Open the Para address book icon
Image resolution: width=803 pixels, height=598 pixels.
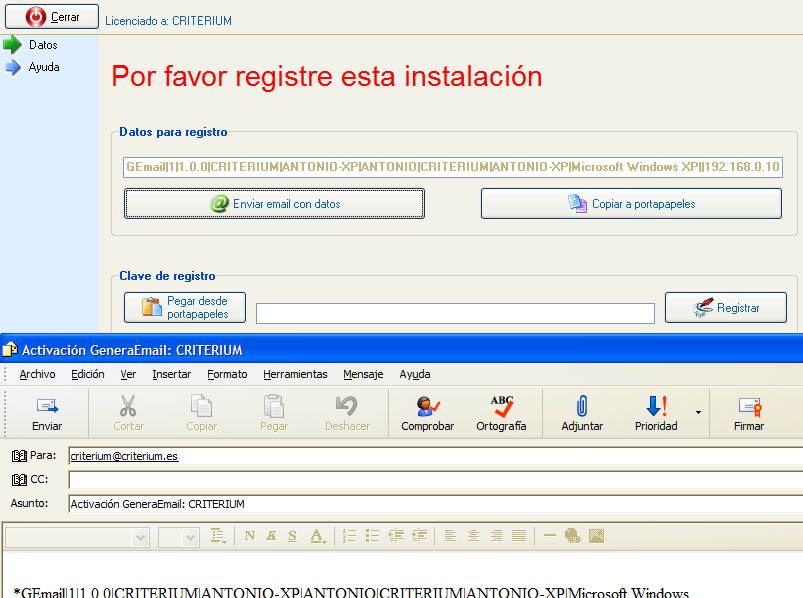pyautogui.click(x=19, y=456)
